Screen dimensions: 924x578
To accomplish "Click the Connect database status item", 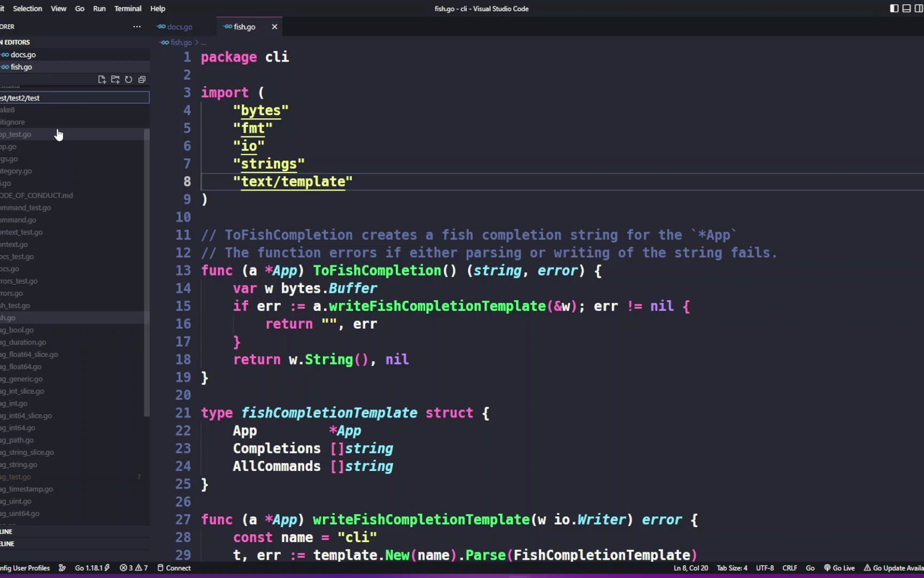I will point(174,568).
